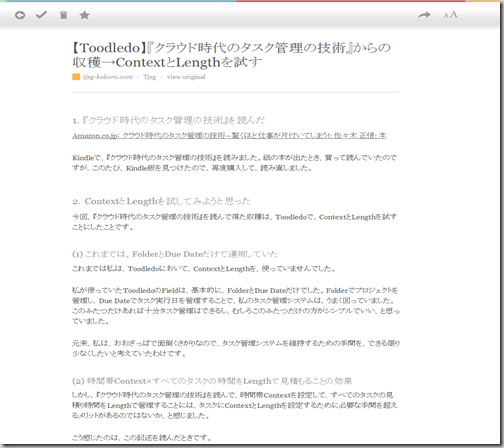Click heading (2) 時間帯Context×すべてのタスクの時間をLengthで見積もることの効果

tap(212, 381)
